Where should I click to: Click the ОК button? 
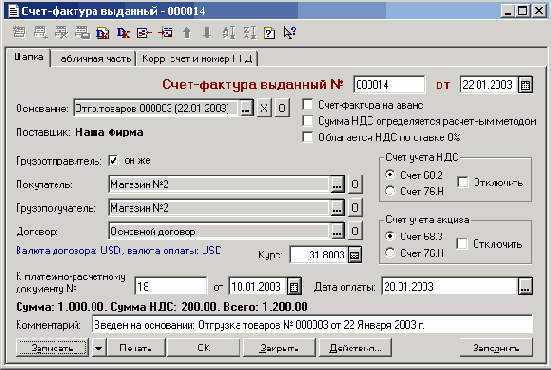[203, 348]
